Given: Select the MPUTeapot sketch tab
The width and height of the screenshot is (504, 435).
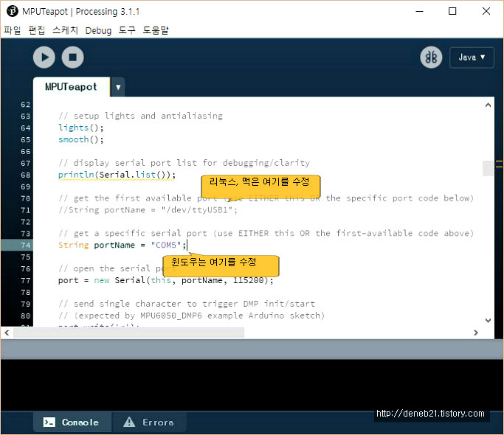Looking at the screenshot, I should tap(71, 87).
